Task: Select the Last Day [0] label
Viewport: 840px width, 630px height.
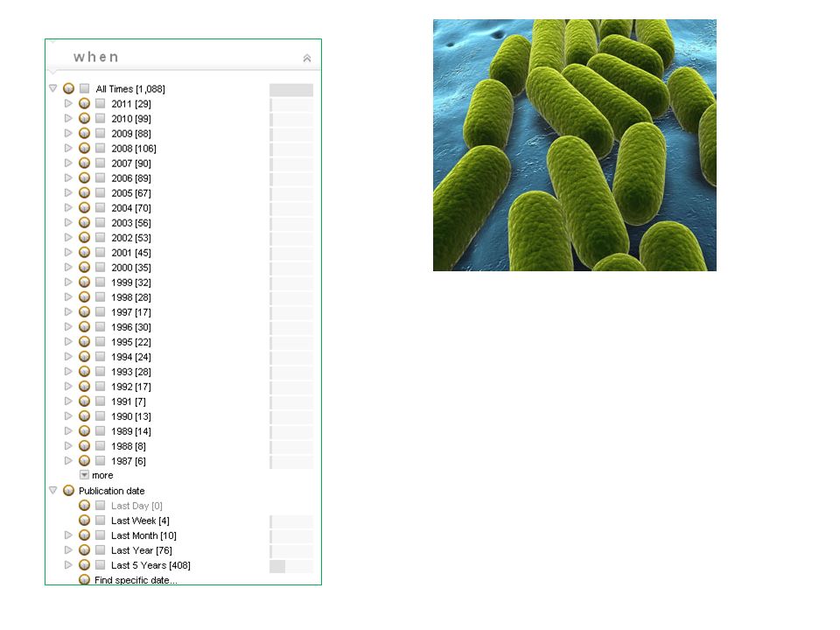Action: (136, 506)
